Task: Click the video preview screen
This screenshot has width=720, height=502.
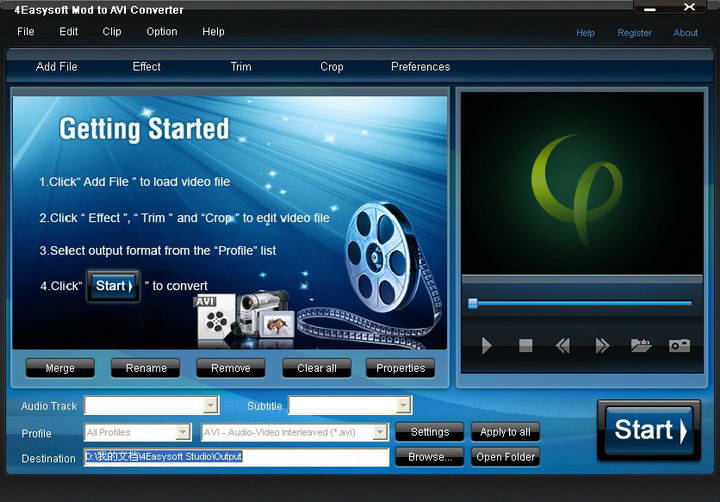Action: point(582,183)
